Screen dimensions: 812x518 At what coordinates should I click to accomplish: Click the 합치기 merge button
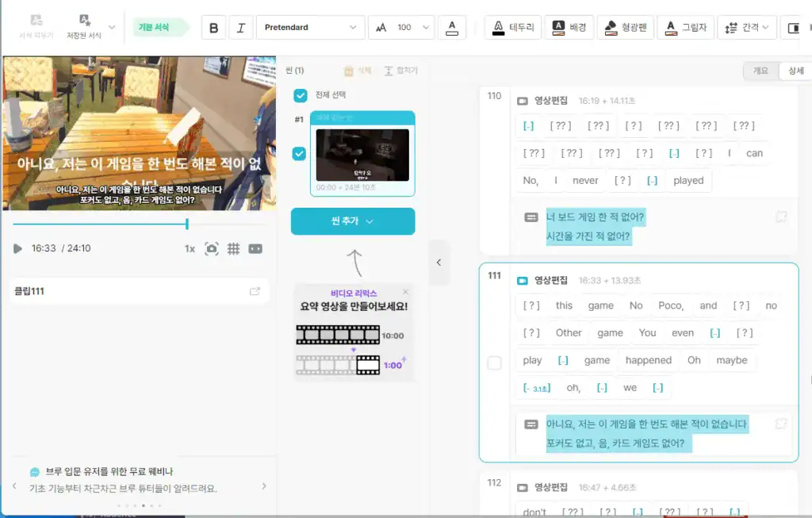click(x=394, y=71)
